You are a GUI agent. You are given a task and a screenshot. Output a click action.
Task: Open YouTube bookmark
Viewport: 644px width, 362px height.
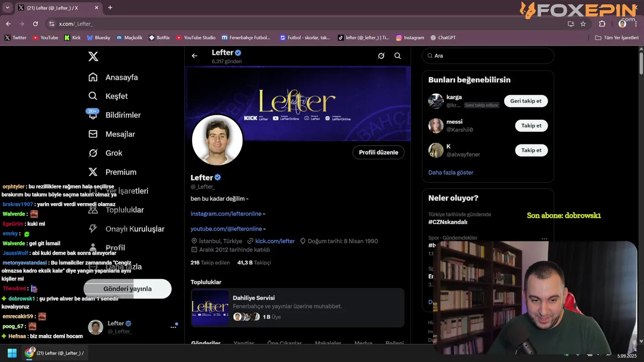45,38
